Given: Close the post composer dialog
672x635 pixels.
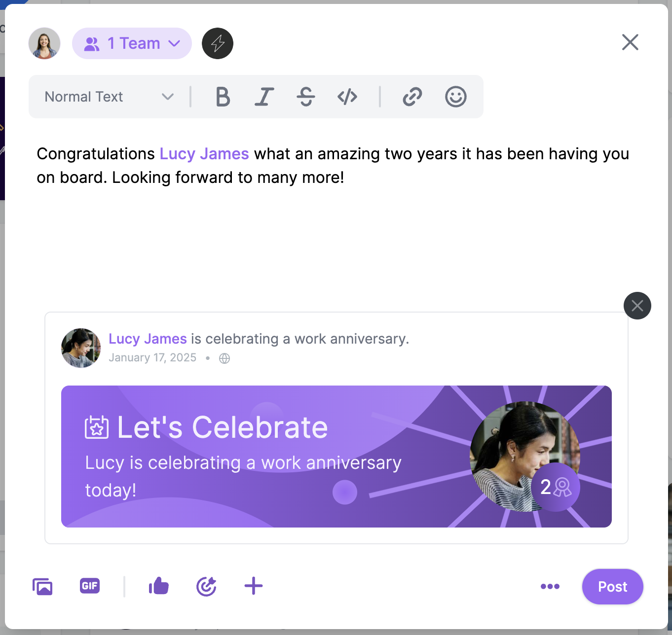Looking at the screenshot, I should [x=630, y=42].
